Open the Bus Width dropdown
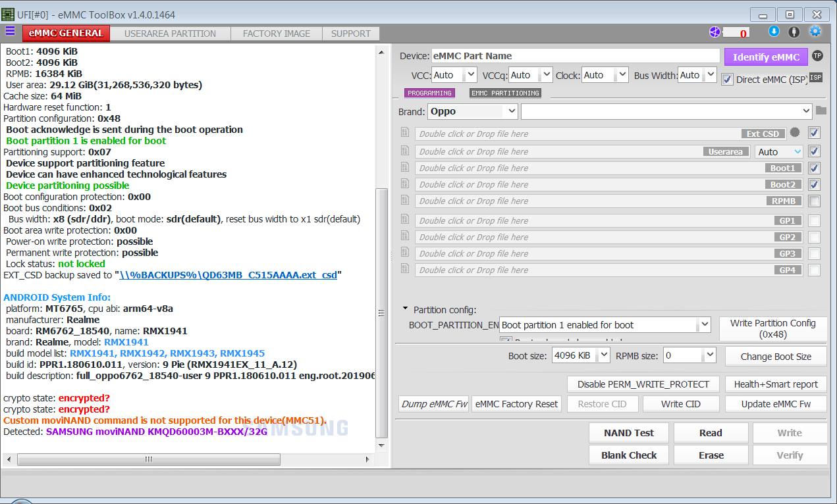This screenshot has width=837, height=504. (x=697, y=75)
